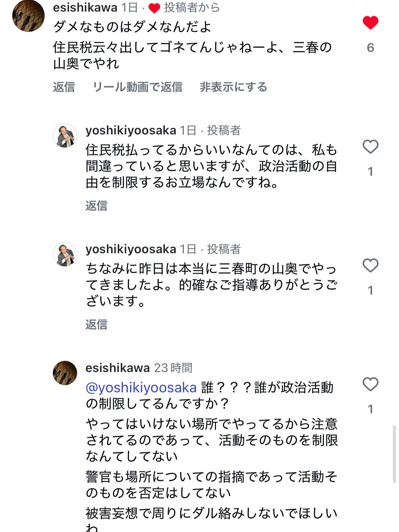Like yoshikiyoosaka's reply about 三春町の山奥
Image resolution: width=399 pixels, height=532 pixels.
[x=370, y=265]
